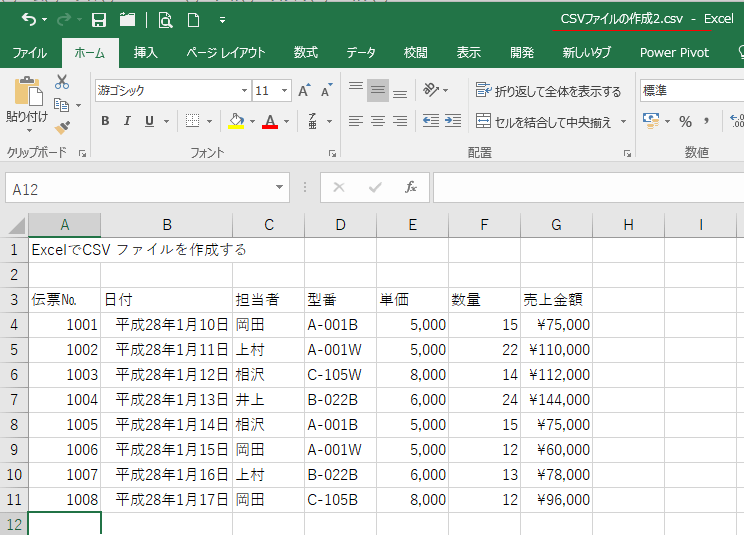744x535 pixels.
Task: Select column G header
Action: coord(556,225)
